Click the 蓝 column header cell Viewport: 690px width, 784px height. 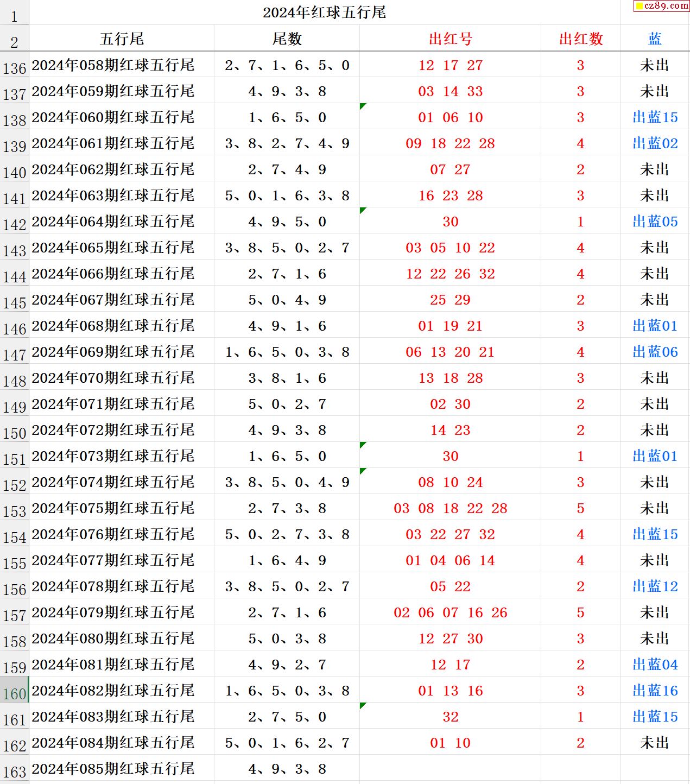click(x=655, y=39)
